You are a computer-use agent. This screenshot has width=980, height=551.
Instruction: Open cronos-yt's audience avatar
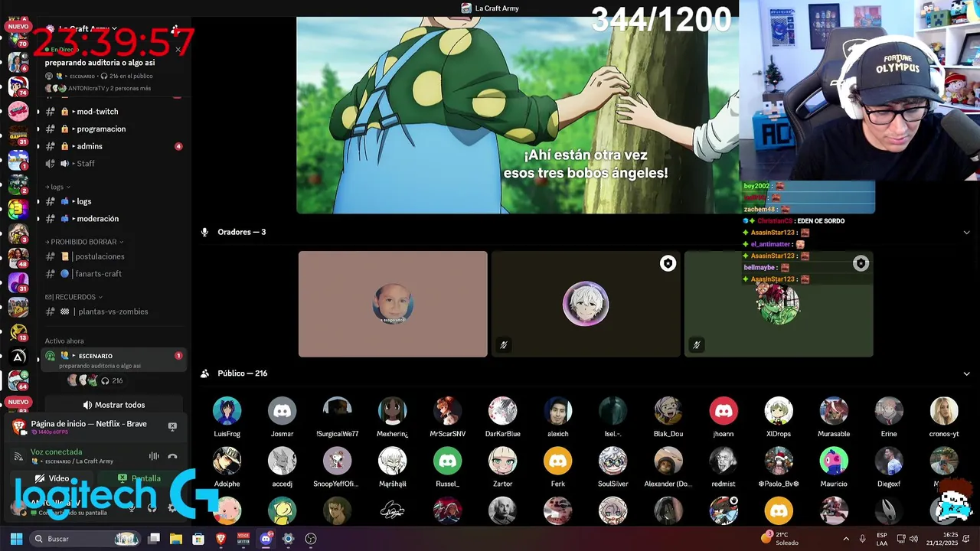[x=943, y=411]
